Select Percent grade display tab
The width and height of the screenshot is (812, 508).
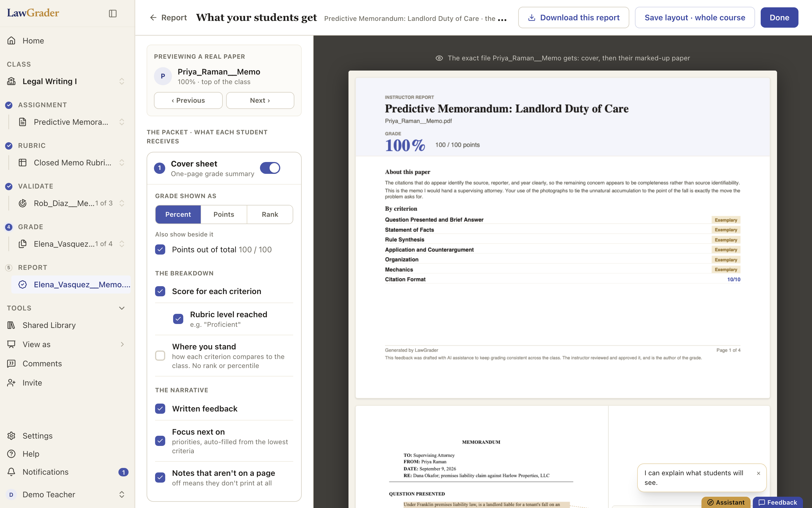click(178, 214)
